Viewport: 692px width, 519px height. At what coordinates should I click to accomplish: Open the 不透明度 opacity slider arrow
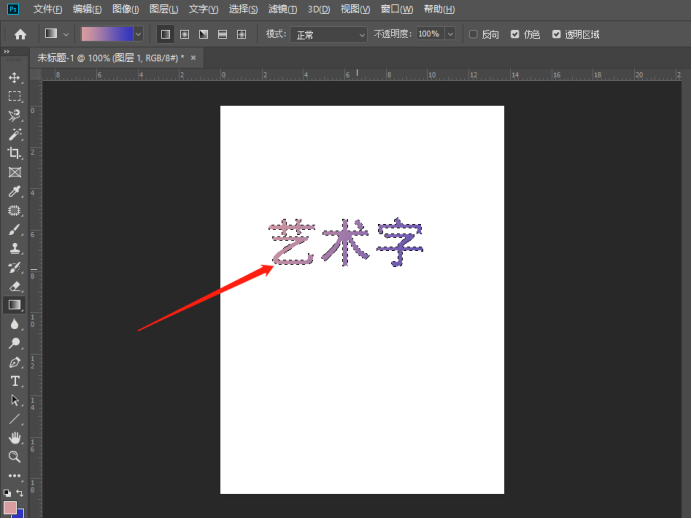coord(450,34)
